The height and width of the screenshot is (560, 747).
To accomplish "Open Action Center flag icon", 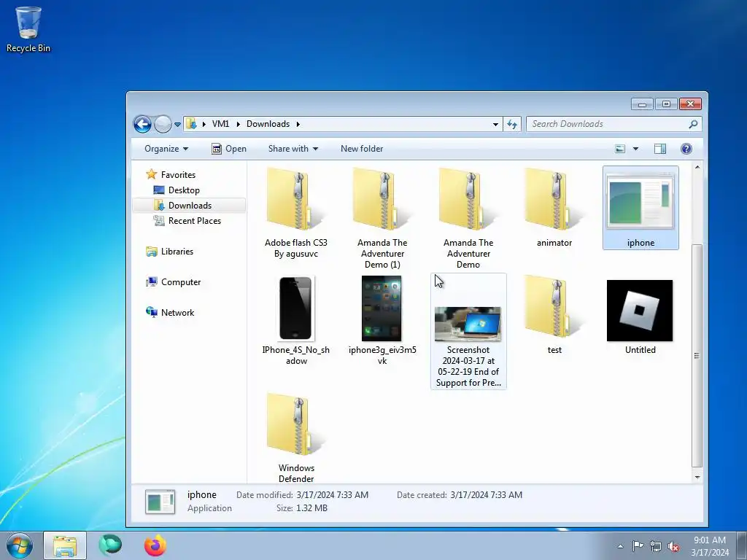I will pos(638,546).
